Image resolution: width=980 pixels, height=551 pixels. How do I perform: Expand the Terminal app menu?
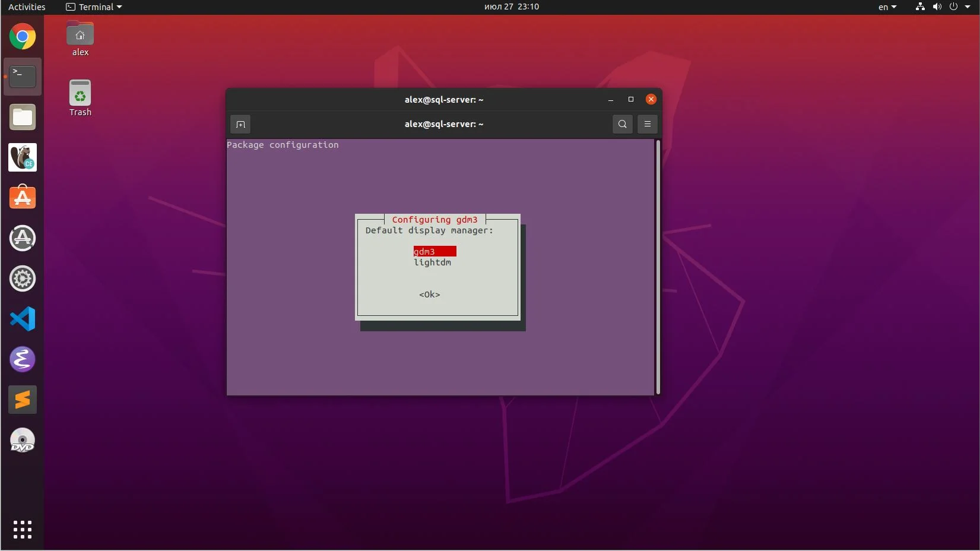coord(94,7)
